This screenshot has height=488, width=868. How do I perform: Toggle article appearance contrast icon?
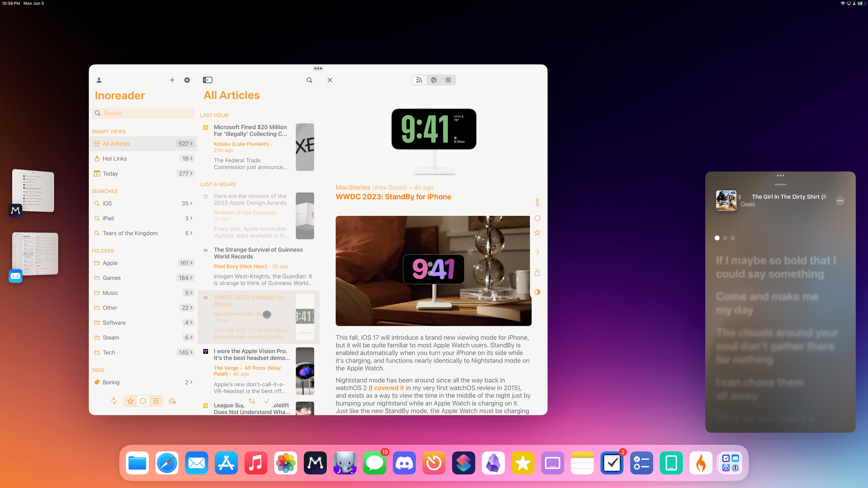(x=537, y=292)
